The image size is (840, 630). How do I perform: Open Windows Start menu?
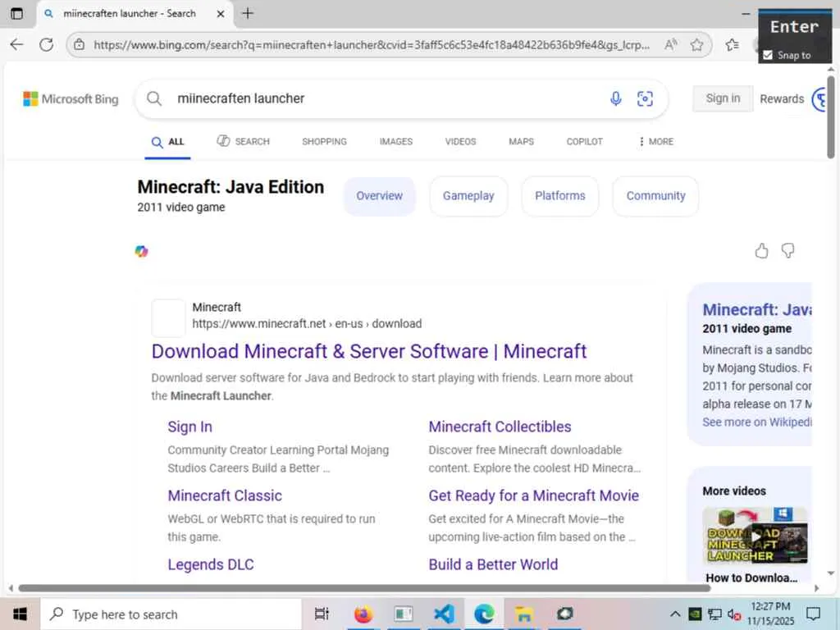20,614
